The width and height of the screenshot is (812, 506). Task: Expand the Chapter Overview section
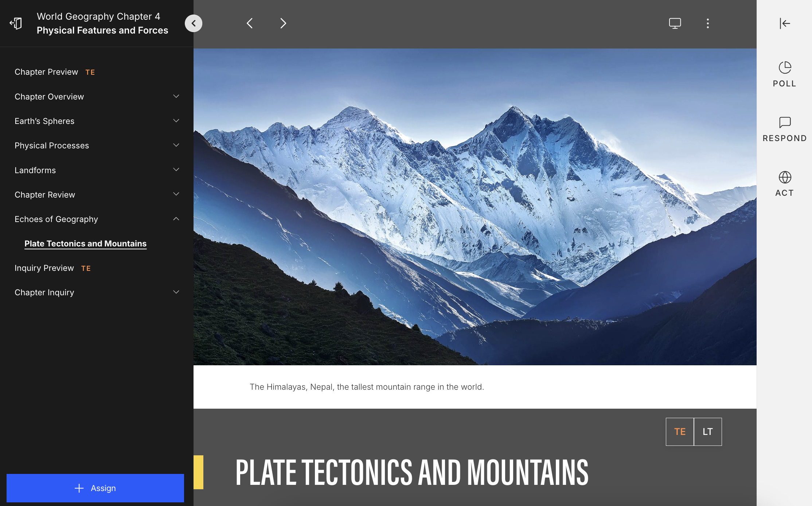click(x=176, y=96)
